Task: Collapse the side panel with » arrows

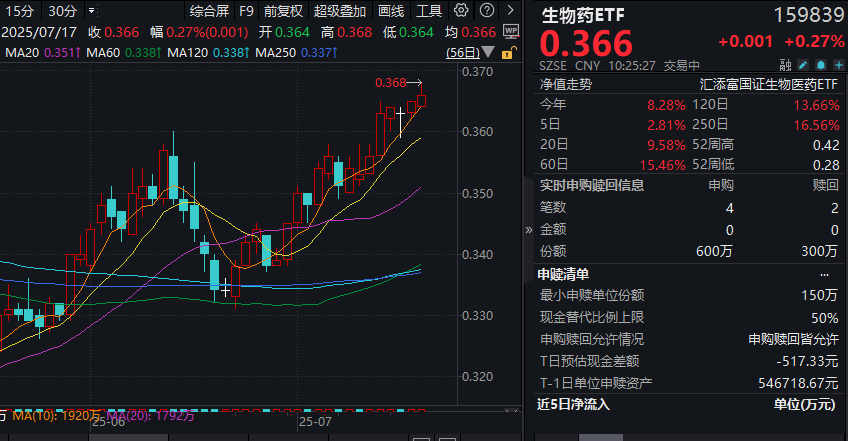Action: pos(529,230)
